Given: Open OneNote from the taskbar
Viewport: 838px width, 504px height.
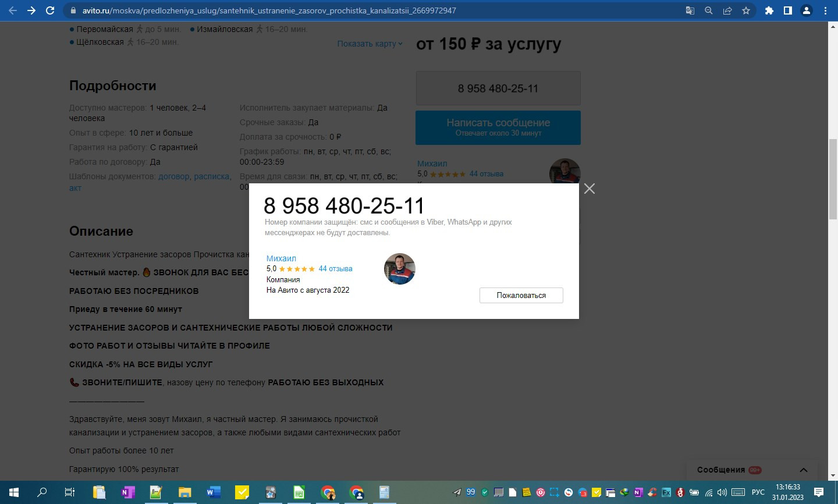Looking at the screenshot, I should 127,492.
